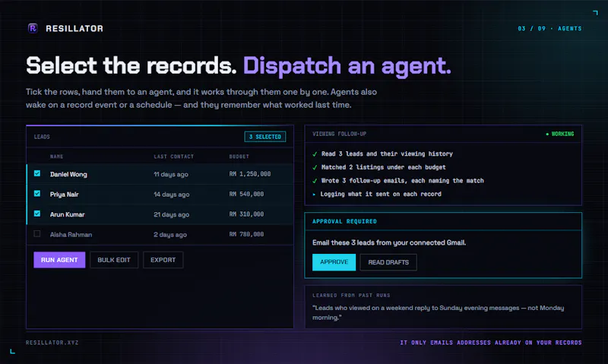Click the LEADS panel title

click(x=42, y=137)
